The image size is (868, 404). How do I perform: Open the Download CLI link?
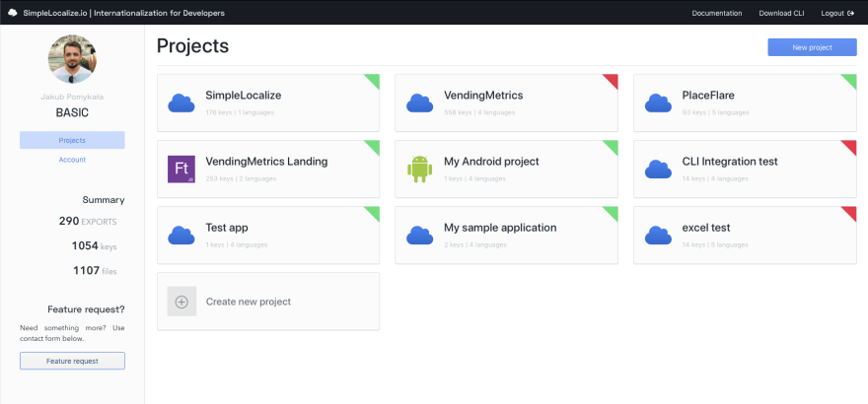coord(781,13)
